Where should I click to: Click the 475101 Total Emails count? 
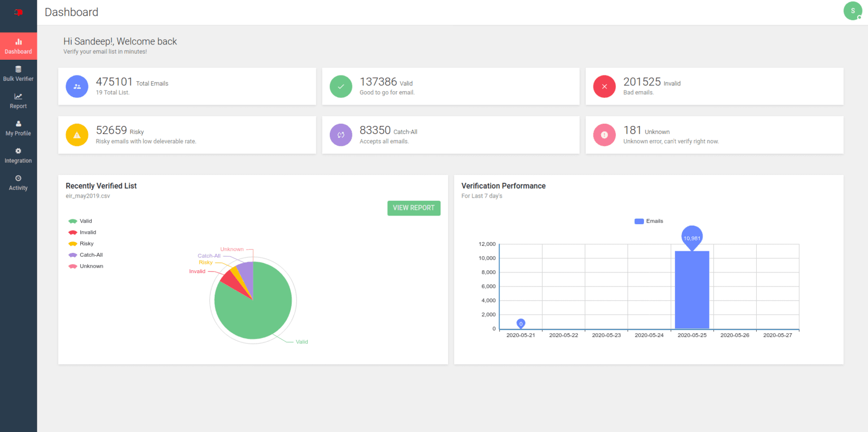click(114, 82)
